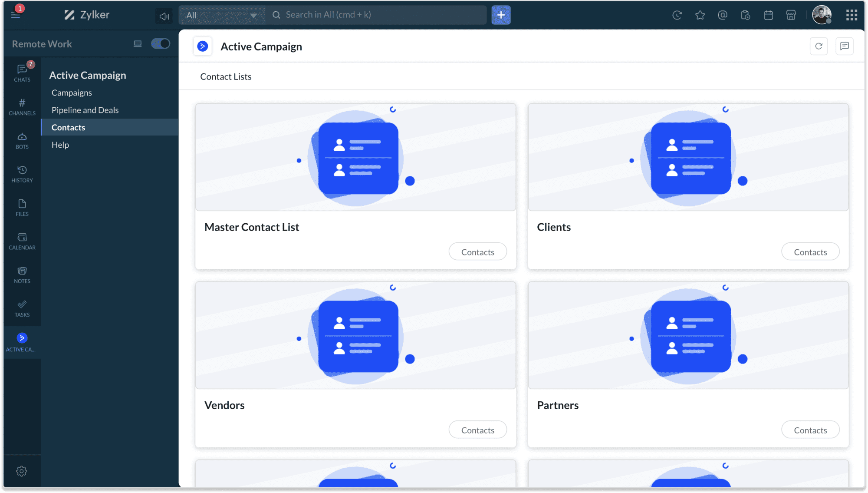Select the Active Campaign sidebar widget

tap(22, 342)
